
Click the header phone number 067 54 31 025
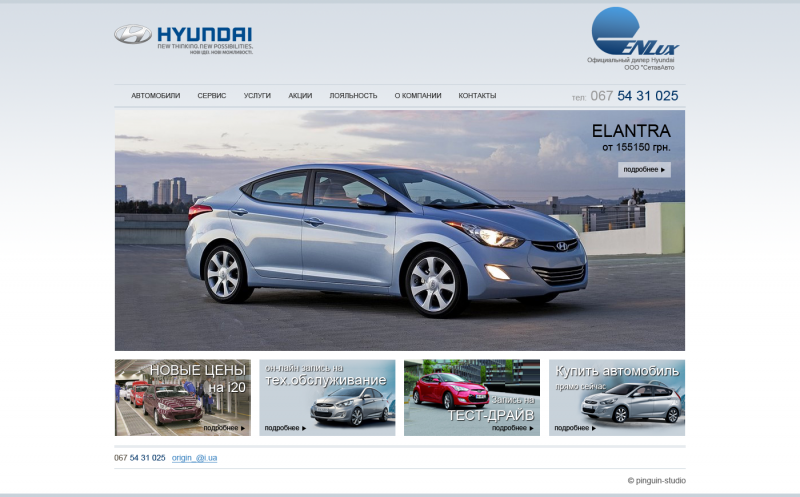click(x=634, y=96)
